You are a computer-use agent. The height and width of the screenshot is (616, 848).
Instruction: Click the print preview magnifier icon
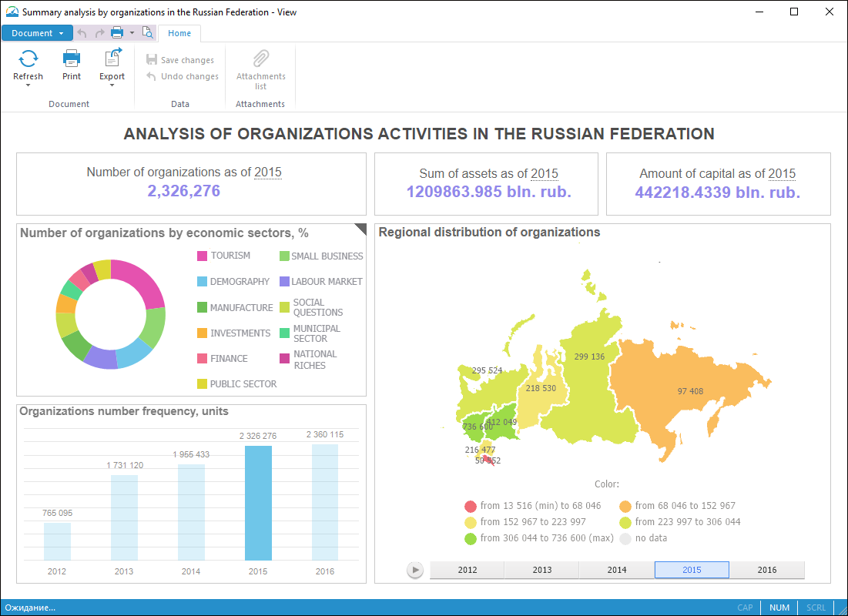pos(148,32)
